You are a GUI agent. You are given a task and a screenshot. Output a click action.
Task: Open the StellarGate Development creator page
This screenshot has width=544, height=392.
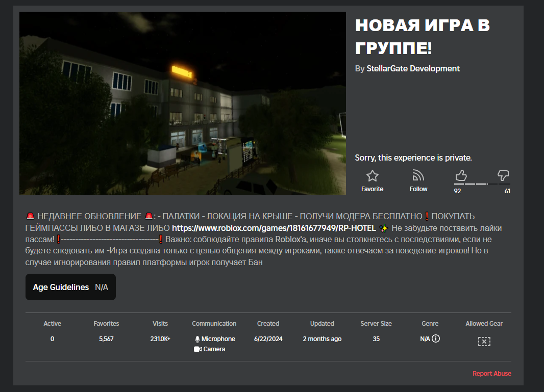(x=413, y=68)
